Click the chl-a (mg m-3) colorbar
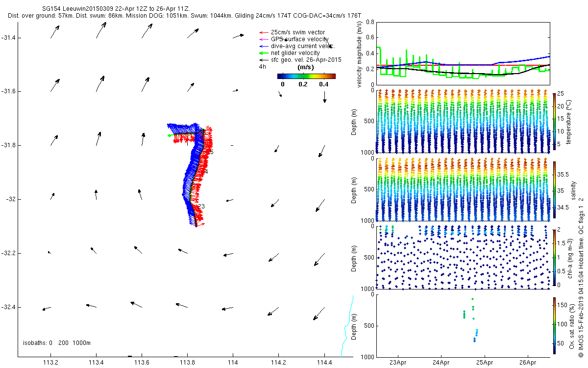 (x=554, y=257)
